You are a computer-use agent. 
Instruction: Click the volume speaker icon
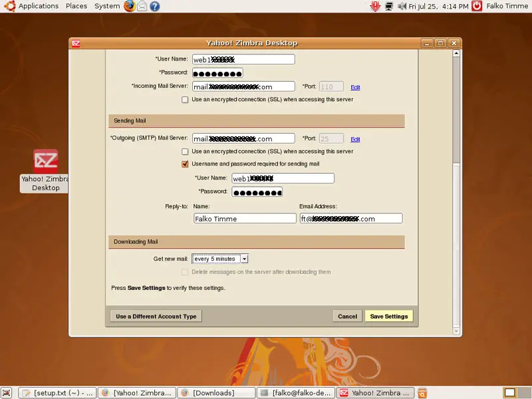click(x=402, y=6)
